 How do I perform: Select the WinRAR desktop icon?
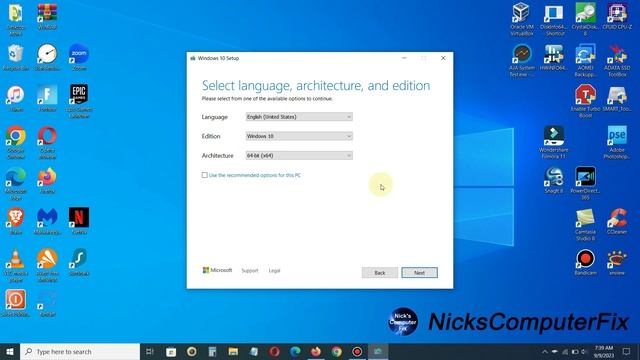pos(47,16)
